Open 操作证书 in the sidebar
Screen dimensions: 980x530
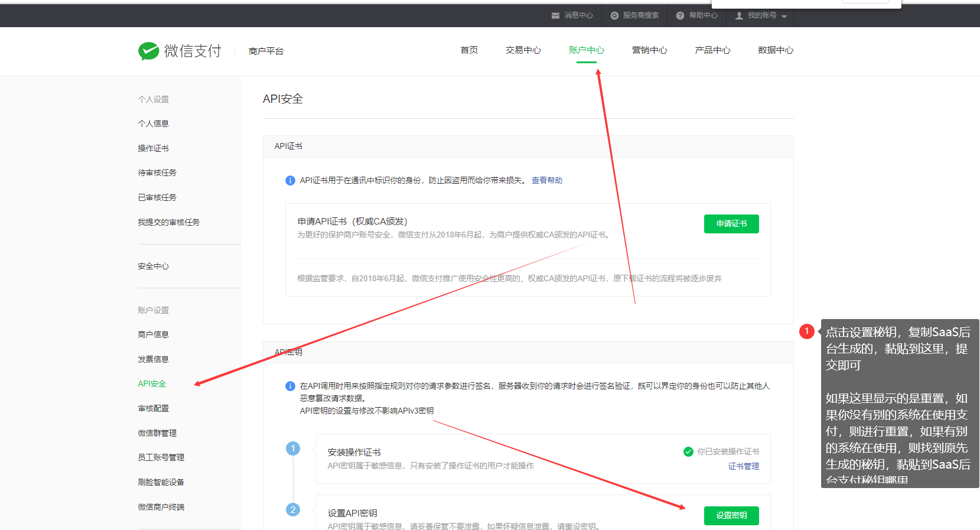153,148
